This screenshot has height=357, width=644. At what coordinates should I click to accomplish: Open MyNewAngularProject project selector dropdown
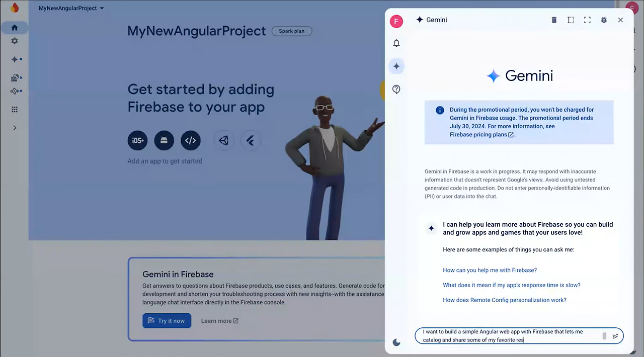(x=71, y=9)
